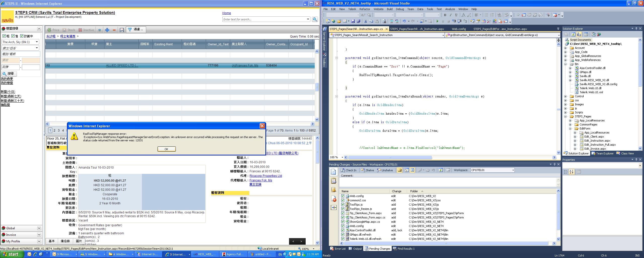The width and height of the screenshot is (644, 258).
Task: Switch to Web.config editor tab
Action: [x=459, y=29]
